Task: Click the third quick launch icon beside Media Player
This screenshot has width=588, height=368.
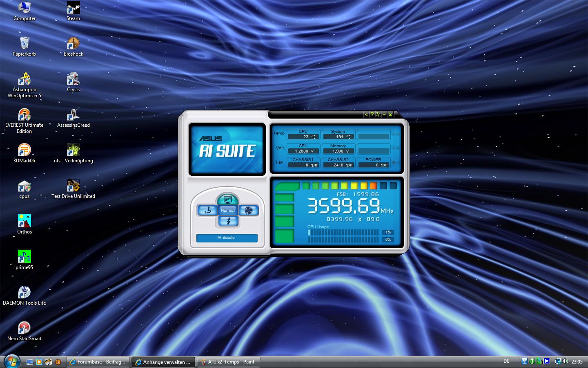Action: (x=49, y=362)
